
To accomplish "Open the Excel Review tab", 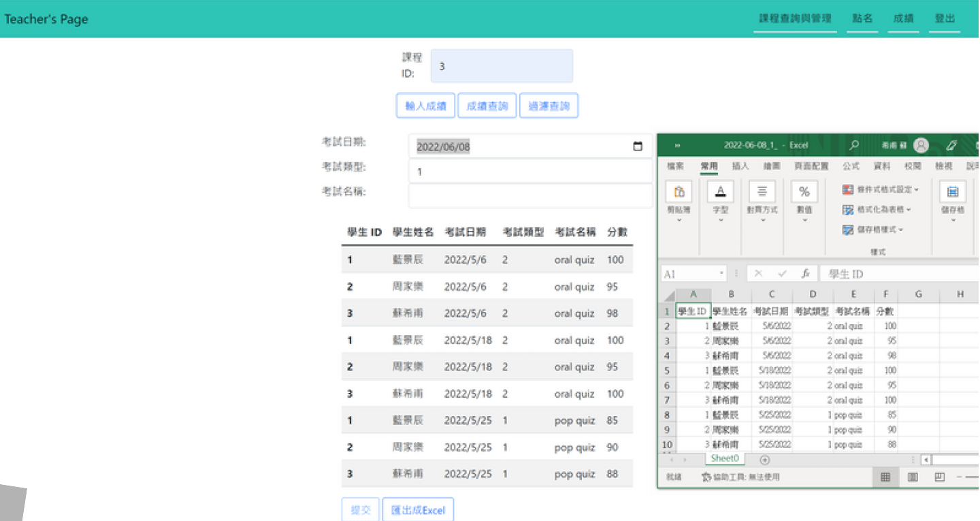I will coord(913,166).
